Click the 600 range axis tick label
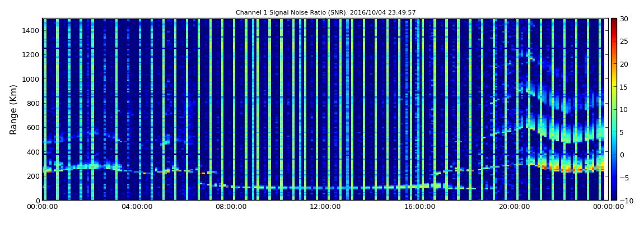 33,127
